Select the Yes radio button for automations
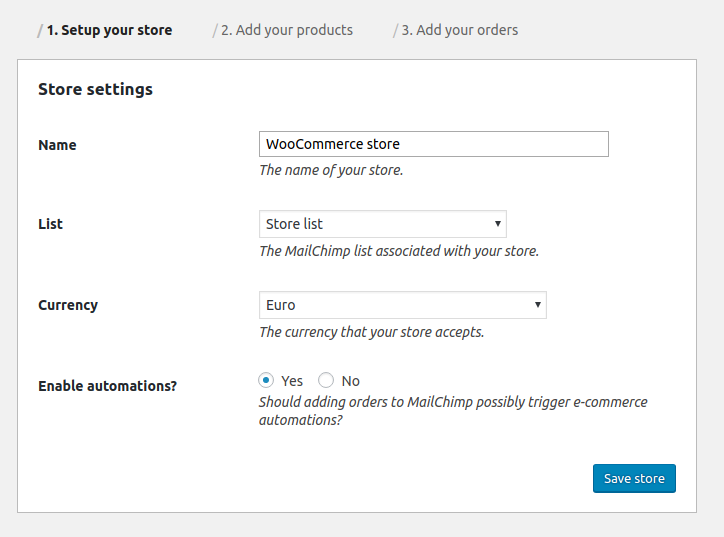Image resolution: width=724 pixels, height=537 pixels. (x=266, y=380)
